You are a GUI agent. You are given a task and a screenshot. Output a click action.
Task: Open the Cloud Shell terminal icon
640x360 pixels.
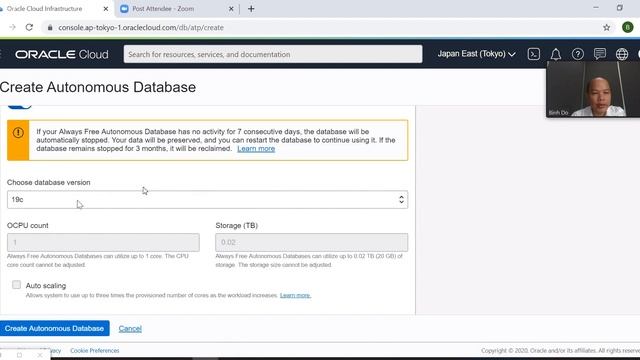click(533, 54)
